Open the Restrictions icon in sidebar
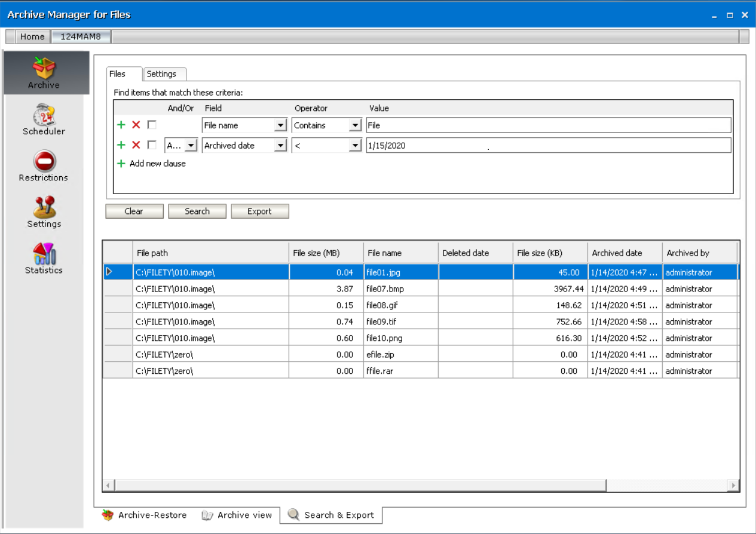Screen dimensions: 756x534 (44, 161)
